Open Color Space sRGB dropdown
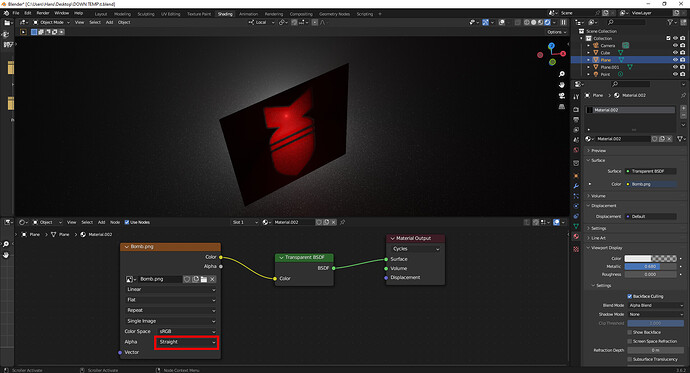This screenshot has height=373, width=690. point(187,332)
